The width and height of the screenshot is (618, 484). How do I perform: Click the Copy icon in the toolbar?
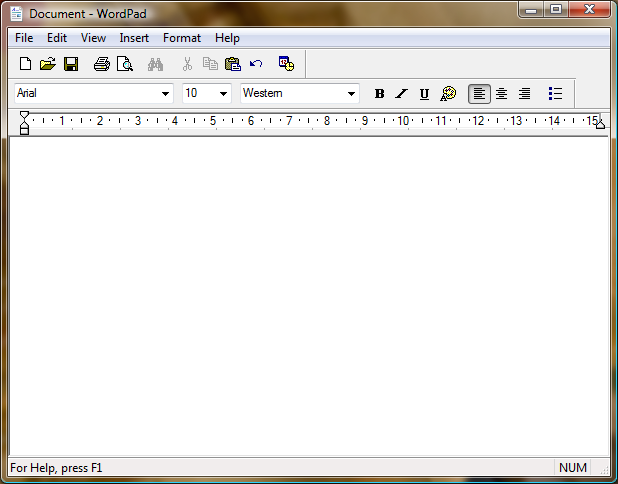pyautogui.click(x=210, y=63)
